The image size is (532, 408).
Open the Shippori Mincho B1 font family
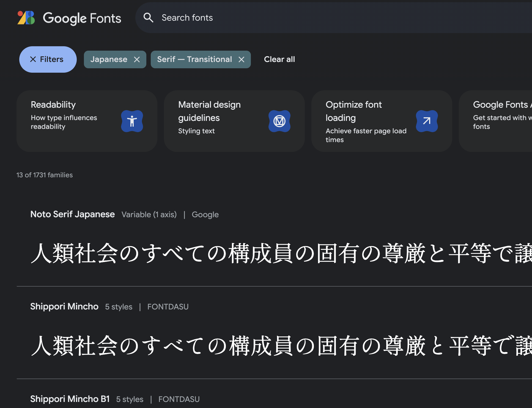69,399
